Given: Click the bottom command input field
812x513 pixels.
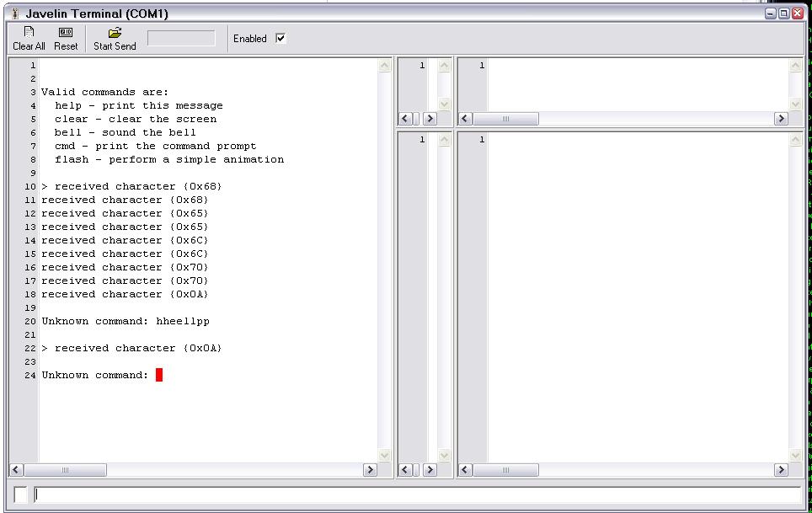Looking at the screenshot, I should coord(417,495).
